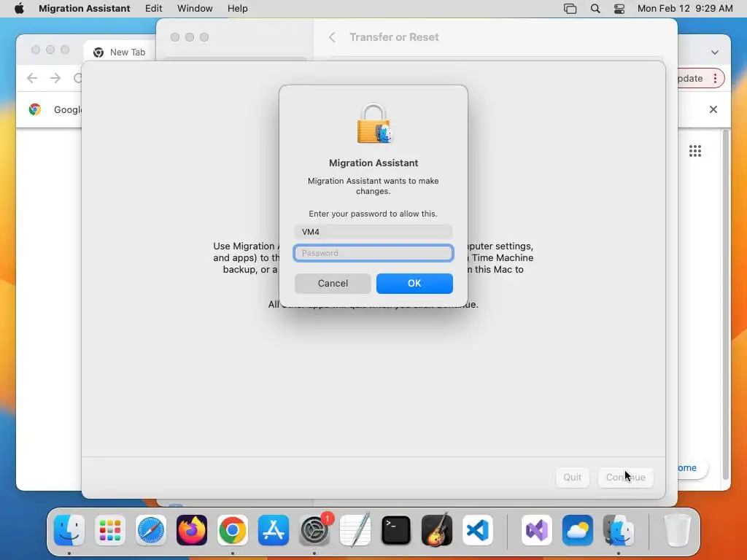Open Spotlight search in menu bar
The image size is (747, 560).
[595, 9]
